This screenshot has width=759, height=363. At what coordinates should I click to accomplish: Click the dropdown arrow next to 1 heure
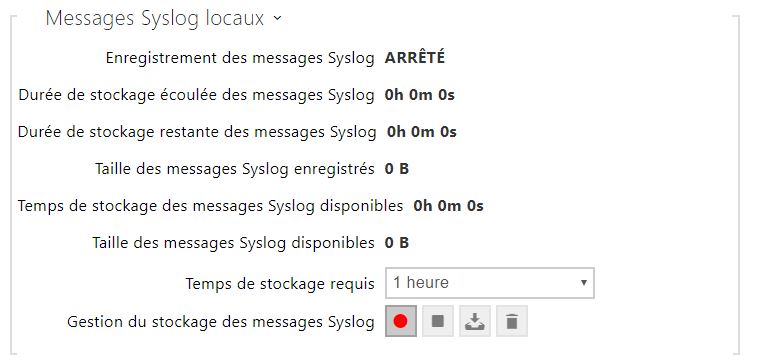coord(584,283)
